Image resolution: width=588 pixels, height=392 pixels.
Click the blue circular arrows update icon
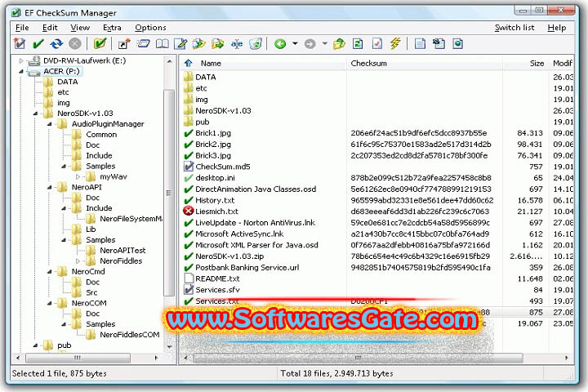pyautogui.click(x=56, y=44)
